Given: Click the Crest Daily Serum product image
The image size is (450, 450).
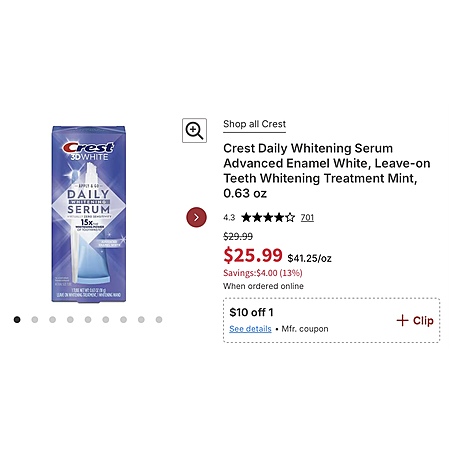Looking at the screenshot, I should (89, 214).
